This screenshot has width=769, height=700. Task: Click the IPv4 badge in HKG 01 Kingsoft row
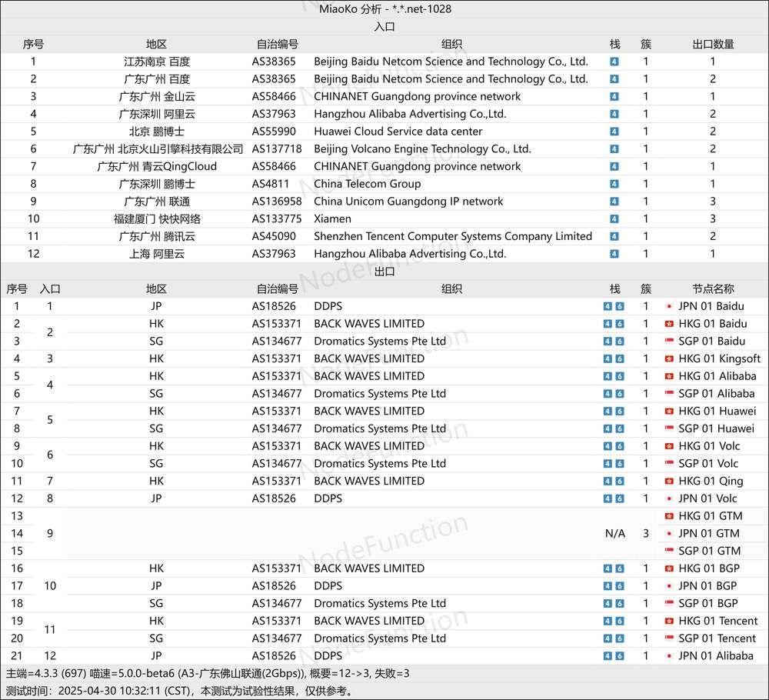click(608, 359)
